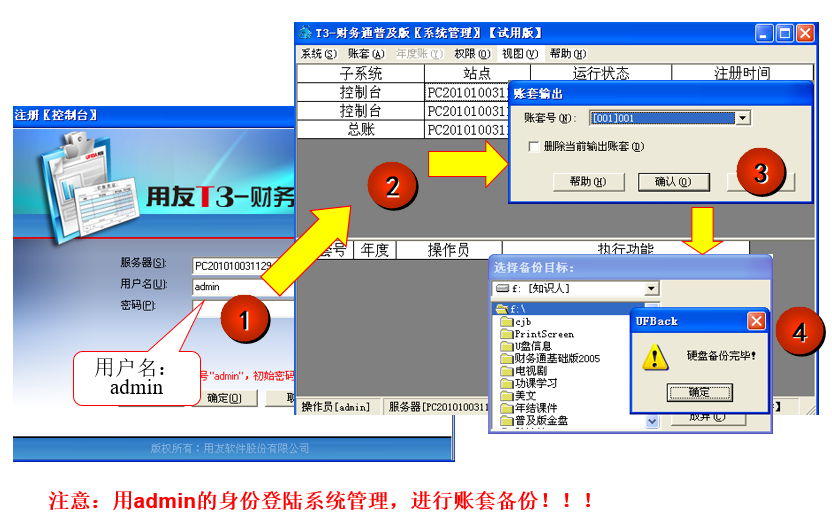This screenshot has width=832, height=512.
Task: Click the f:\ root folder icon
Action: [x=503, y=310]
